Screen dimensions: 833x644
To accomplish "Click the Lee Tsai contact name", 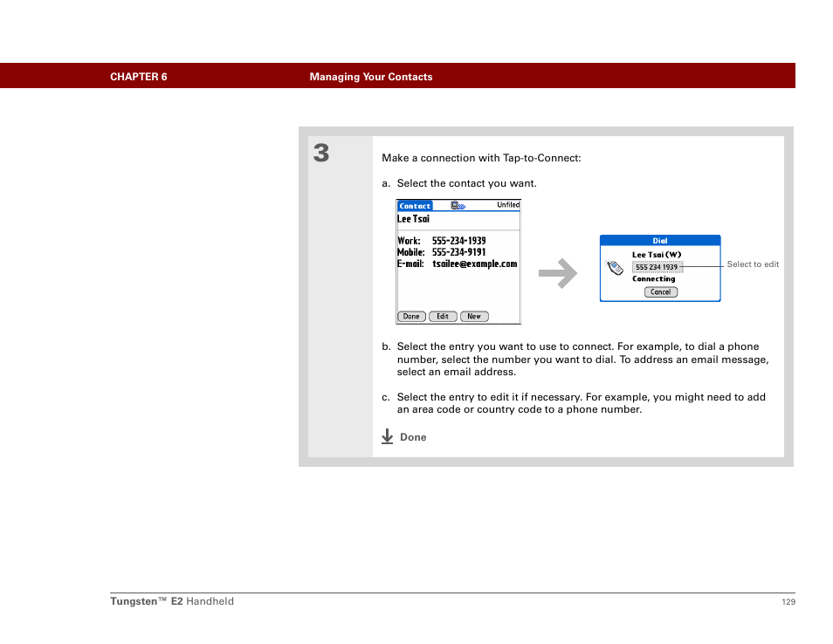I will [x=413, y=219].
